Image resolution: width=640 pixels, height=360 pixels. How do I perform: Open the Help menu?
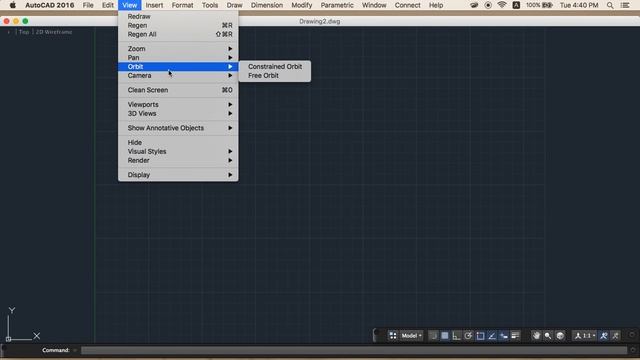tap(436, 5)
